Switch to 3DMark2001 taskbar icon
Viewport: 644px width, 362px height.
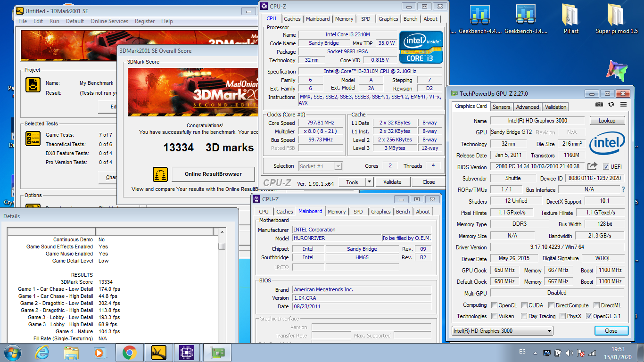click(159, 353)
